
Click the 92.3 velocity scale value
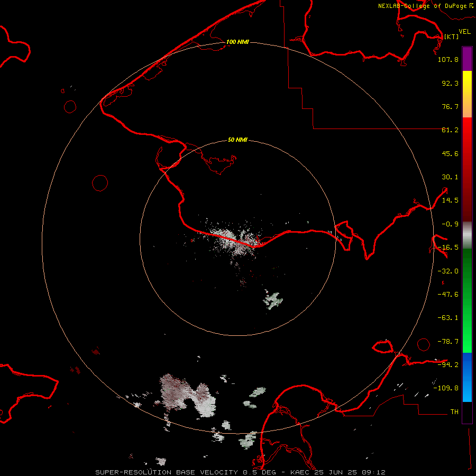[x=450, y=83]
